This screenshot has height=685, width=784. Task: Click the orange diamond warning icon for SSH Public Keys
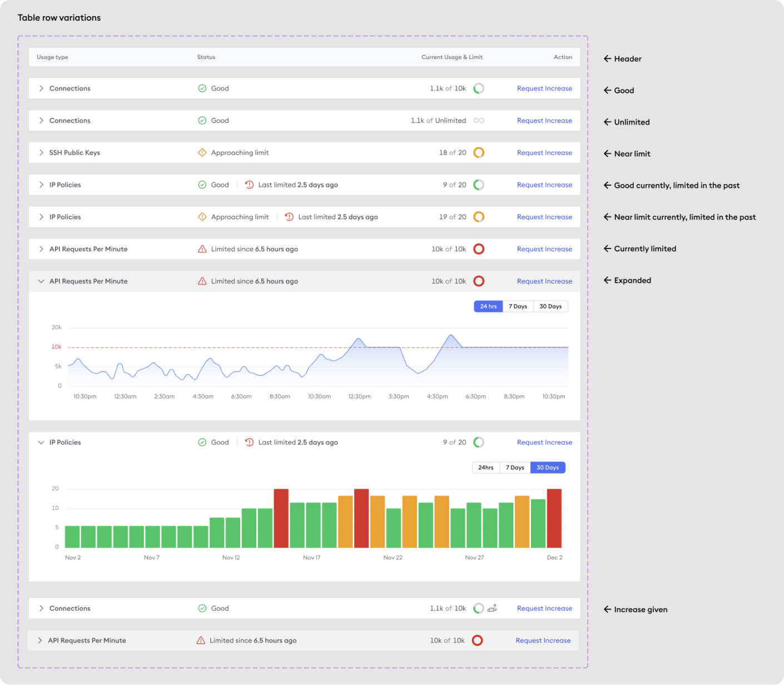[x=202, y=153]
